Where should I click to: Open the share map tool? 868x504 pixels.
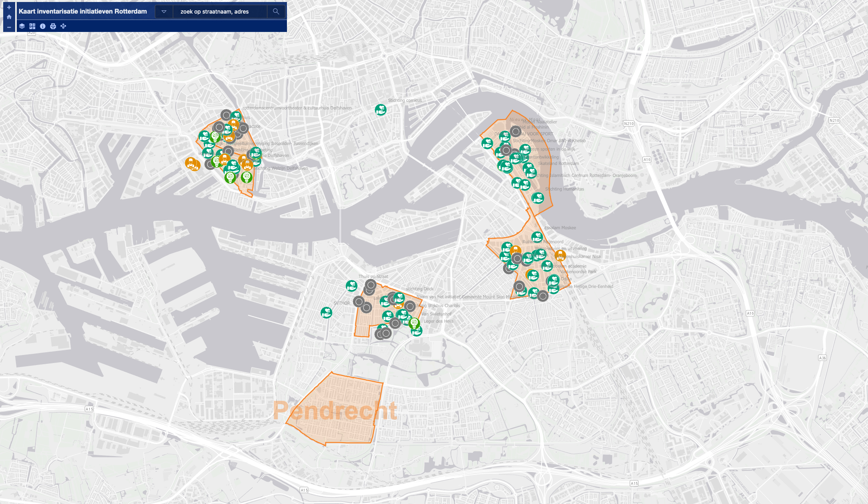coord(63,26)
